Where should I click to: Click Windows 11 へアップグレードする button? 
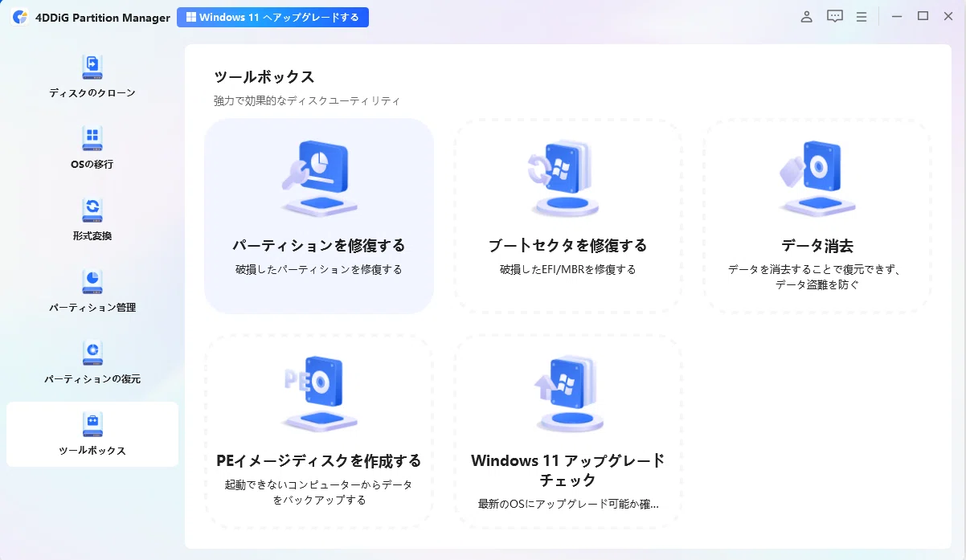(x=272, y=17)
